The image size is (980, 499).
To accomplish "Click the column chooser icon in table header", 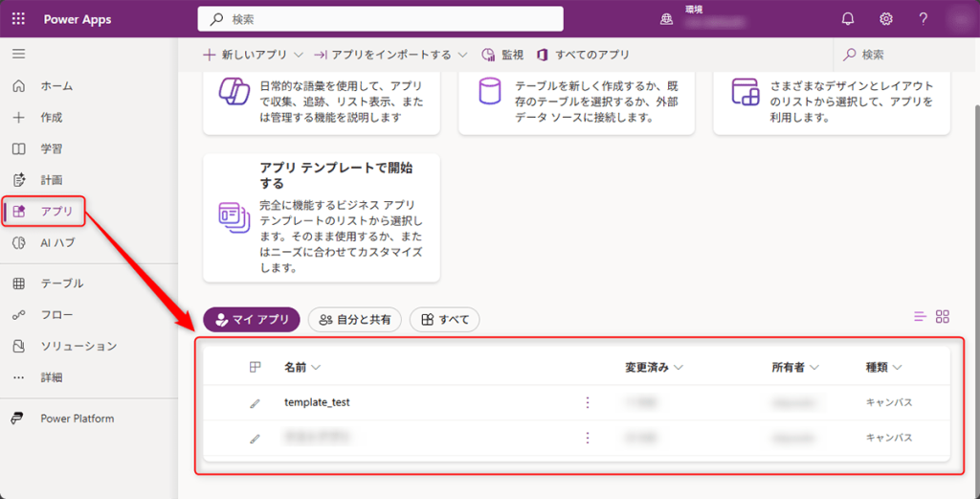I will pos(255,368).
